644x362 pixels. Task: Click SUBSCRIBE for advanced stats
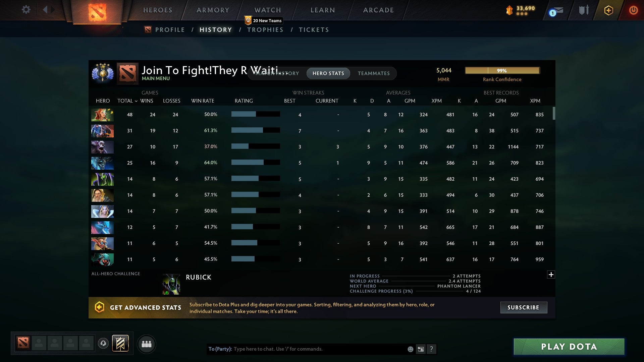click(523, 307)
